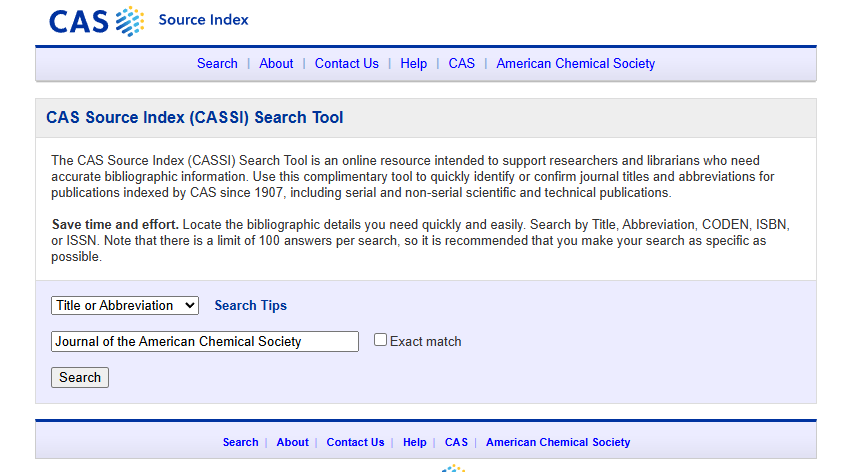Open the Search Tips link

[251, 306]
